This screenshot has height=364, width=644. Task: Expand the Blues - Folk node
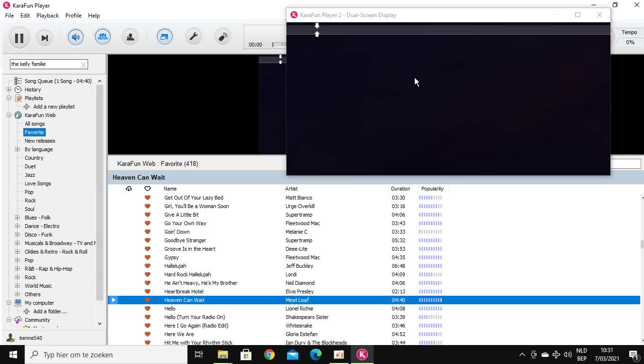[18, 218]
